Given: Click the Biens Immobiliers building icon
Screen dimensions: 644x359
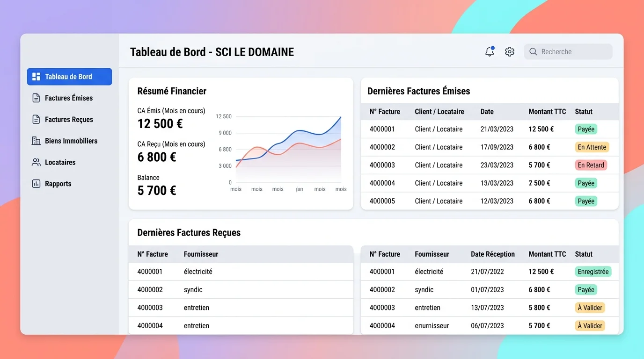Looking at the screenshot, I should click(36, 141).
